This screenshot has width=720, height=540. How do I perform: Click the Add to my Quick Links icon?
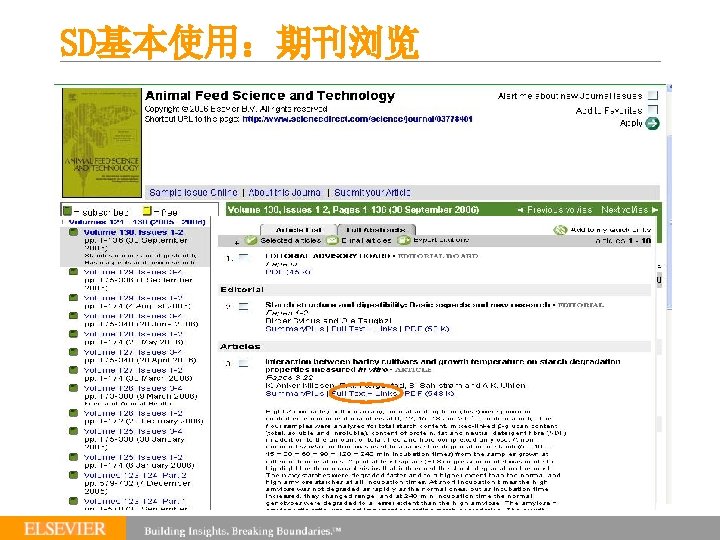pyautogui.click(x=560, y=230)
